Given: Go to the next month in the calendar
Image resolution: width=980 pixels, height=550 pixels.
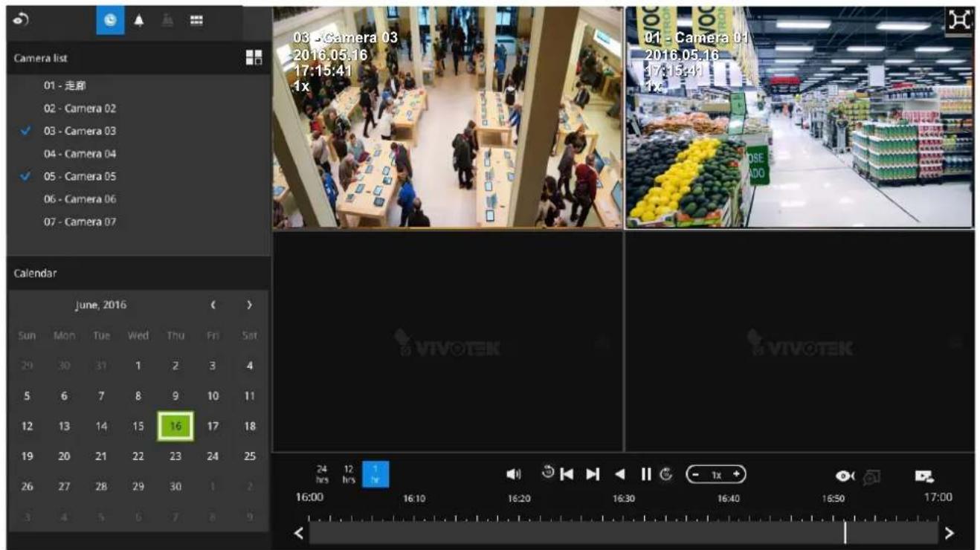Looking at the screenshot, I should click(x=250, y=305).
